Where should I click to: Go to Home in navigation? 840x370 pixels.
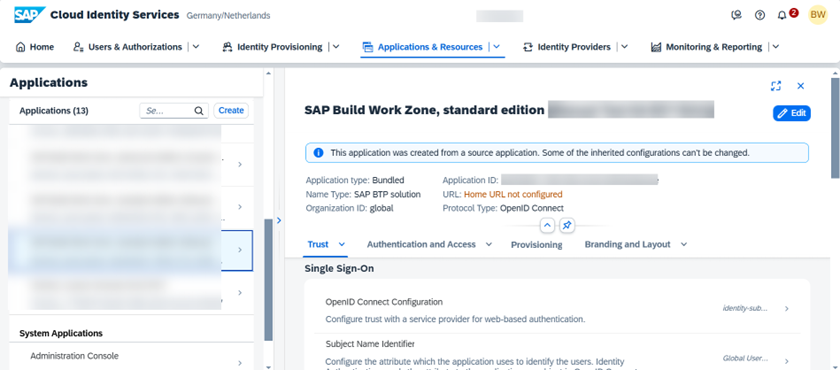(x=35, y=47)
